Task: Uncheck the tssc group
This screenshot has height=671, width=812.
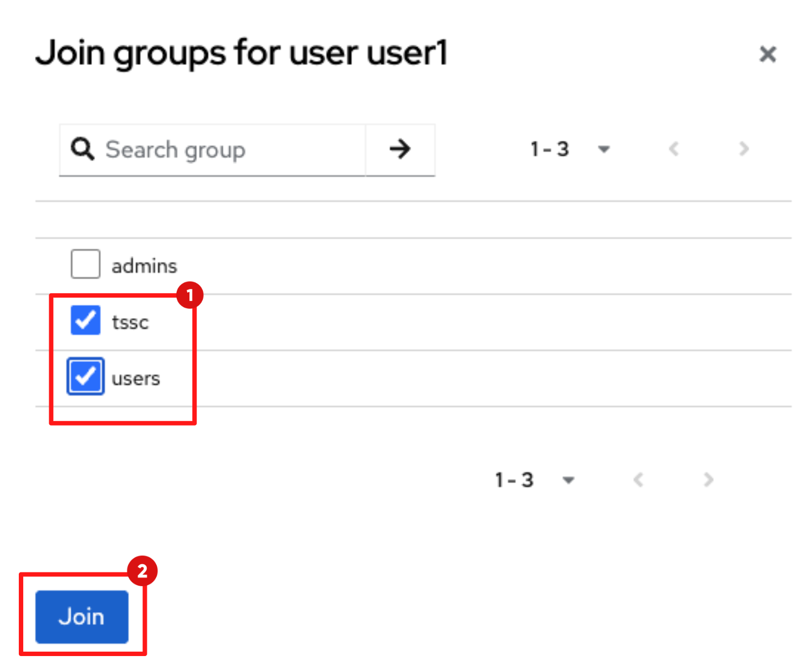Action: 85,320
